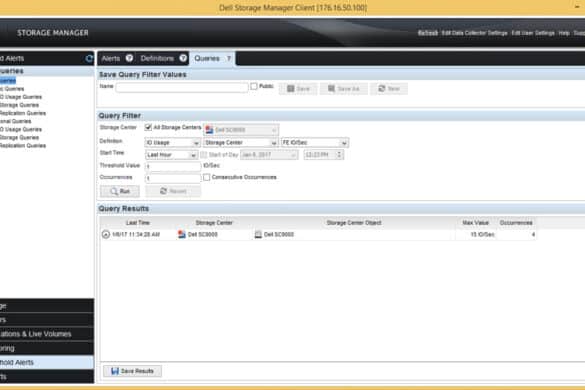585x390 pixels.
Task: Focus the query Name input field
Action: (182, 87)
